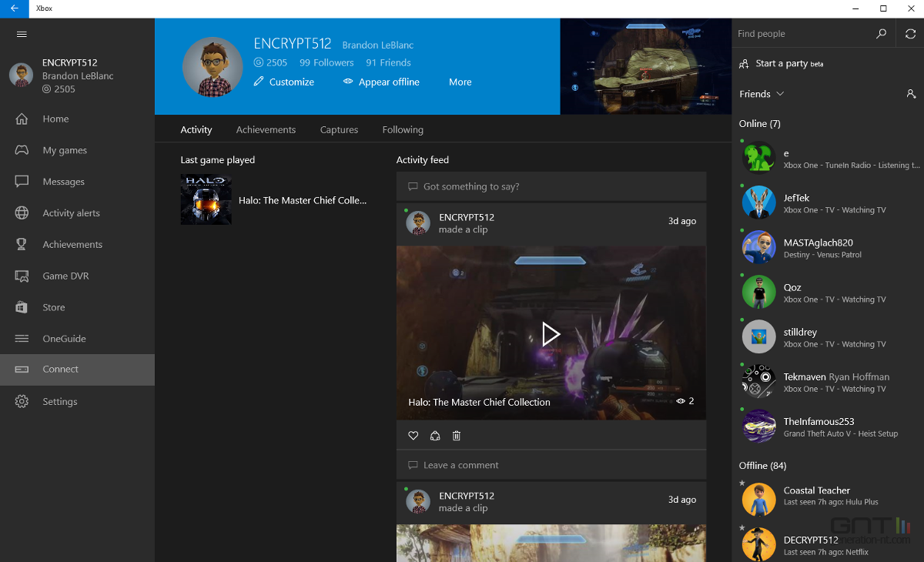The image size is (924, 562).
Task: Select friend JefTek
Action: point(828,203)
